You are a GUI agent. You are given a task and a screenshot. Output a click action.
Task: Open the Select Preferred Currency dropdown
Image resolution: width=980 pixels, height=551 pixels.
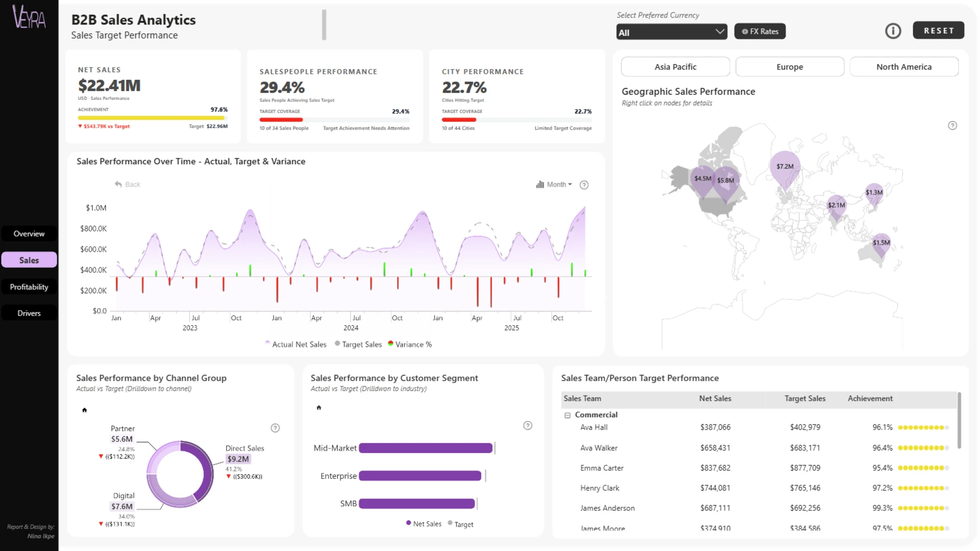coord(672,32)
